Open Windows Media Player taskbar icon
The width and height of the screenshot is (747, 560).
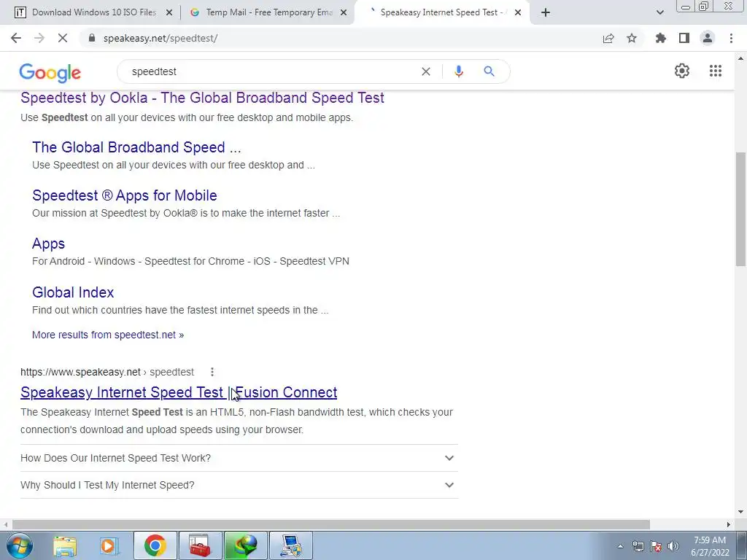[x=108, y=545]
